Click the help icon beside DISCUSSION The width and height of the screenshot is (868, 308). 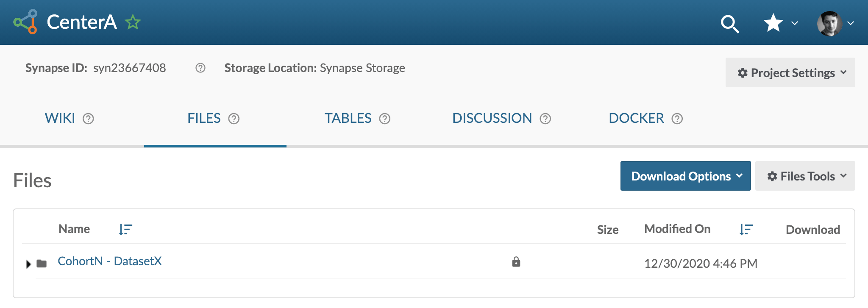click(545, 119)
